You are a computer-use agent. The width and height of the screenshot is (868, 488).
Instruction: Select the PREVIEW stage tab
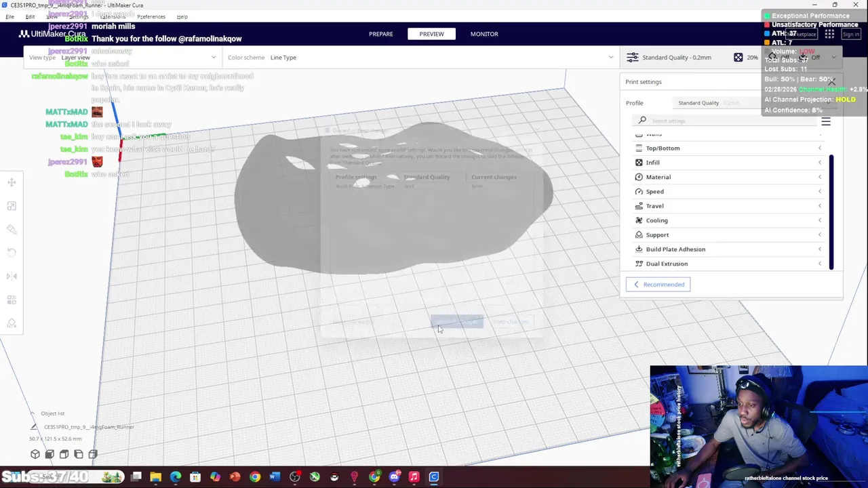tap(431, 34)
